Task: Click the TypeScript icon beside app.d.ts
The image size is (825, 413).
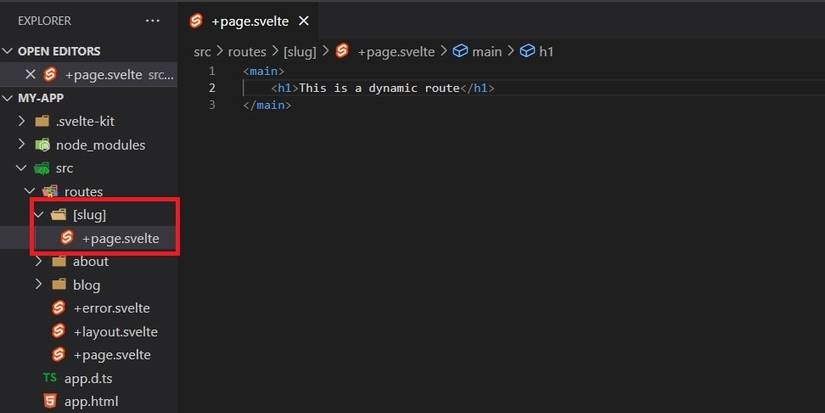Action: [x=50, y=378]
